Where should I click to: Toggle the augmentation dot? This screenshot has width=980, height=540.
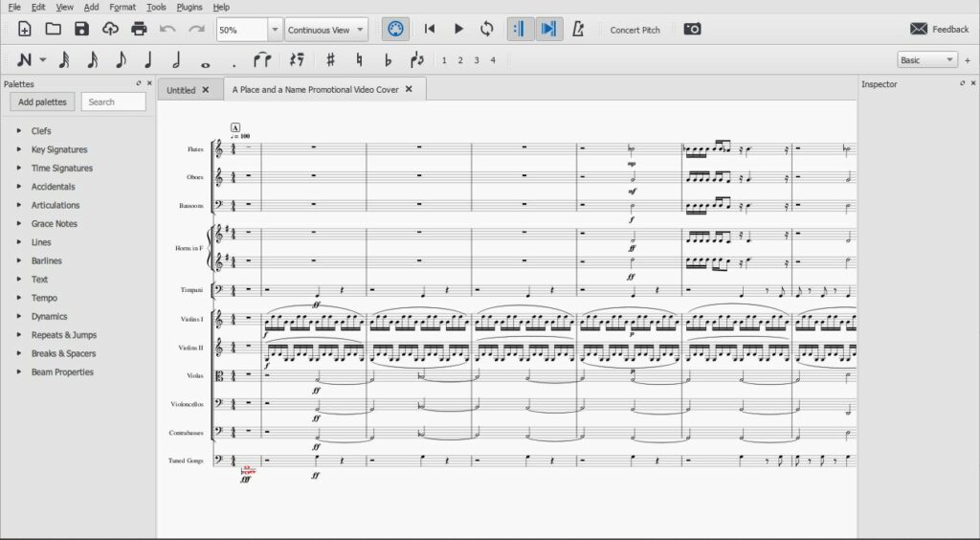coord(234,64)
